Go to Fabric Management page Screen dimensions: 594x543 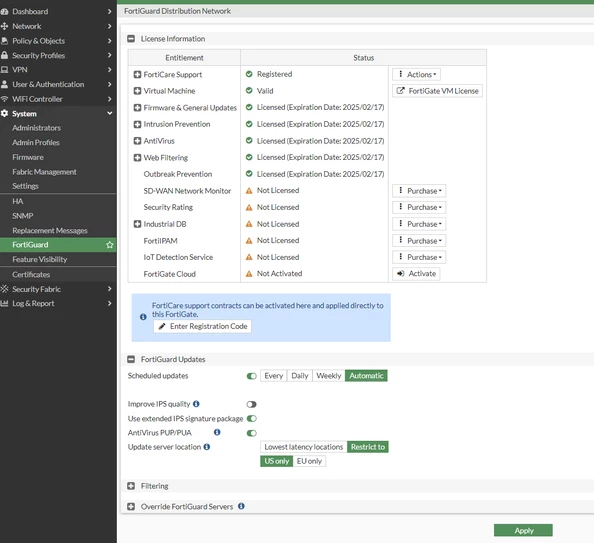[44, 172]
